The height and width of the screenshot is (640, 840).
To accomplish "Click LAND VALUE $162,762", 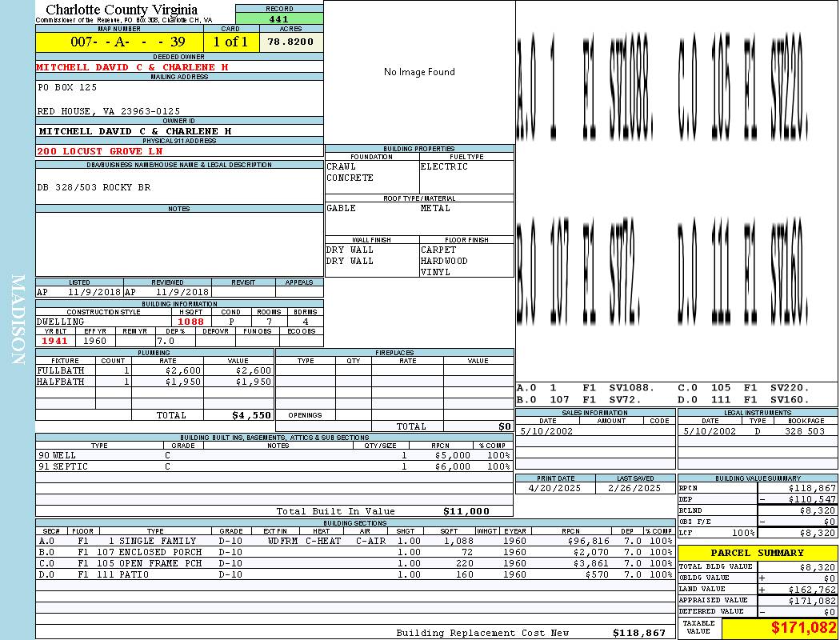I will coord(812,590).
